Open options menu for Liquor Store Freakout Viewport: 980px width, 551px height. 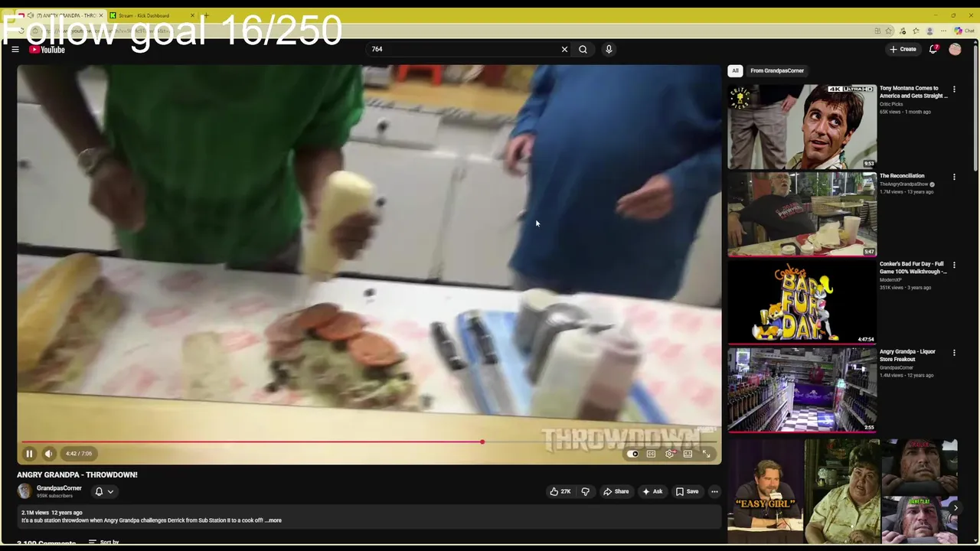point(954,353)
